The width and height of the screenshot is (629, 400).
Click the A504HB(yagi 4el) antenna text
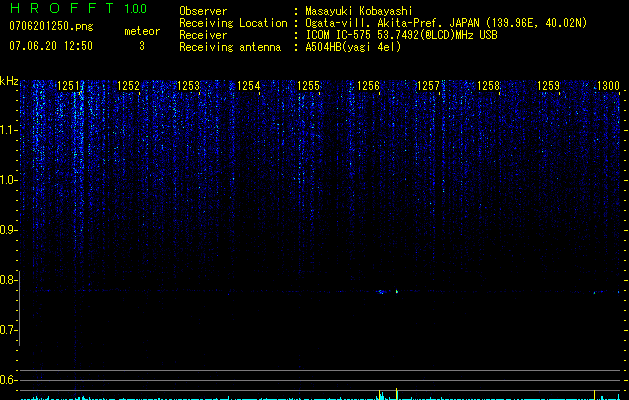[x=353, y=47]
